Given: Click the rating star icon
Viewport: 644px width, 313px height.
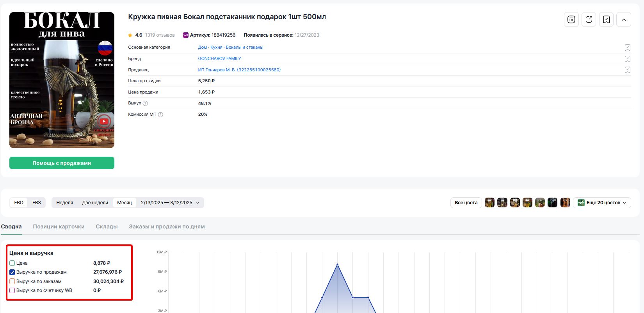Looking at the screenshot, I should point(130,35).
